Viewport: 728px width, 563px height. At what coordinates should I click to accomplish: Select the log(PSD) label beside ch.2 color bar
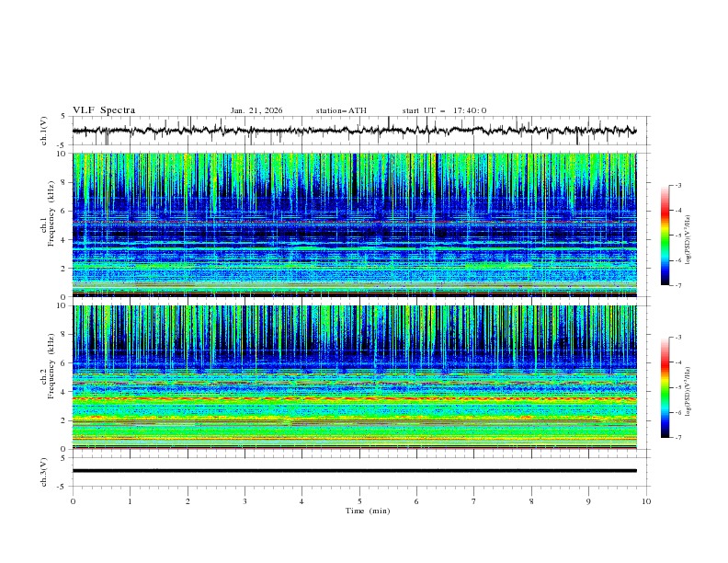tap(688, 392)
